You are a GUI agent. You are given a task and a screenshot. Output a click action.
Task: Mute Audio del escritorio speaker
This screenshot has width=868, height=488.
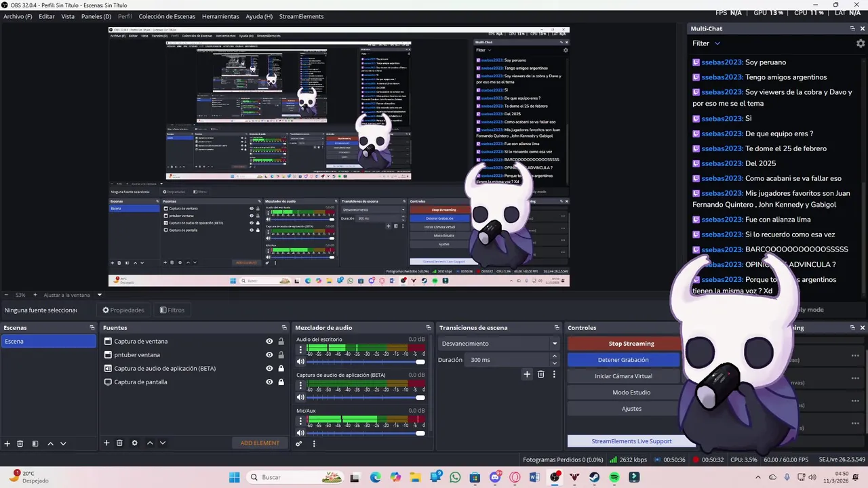pyautogui.click(x=300, y=362)
